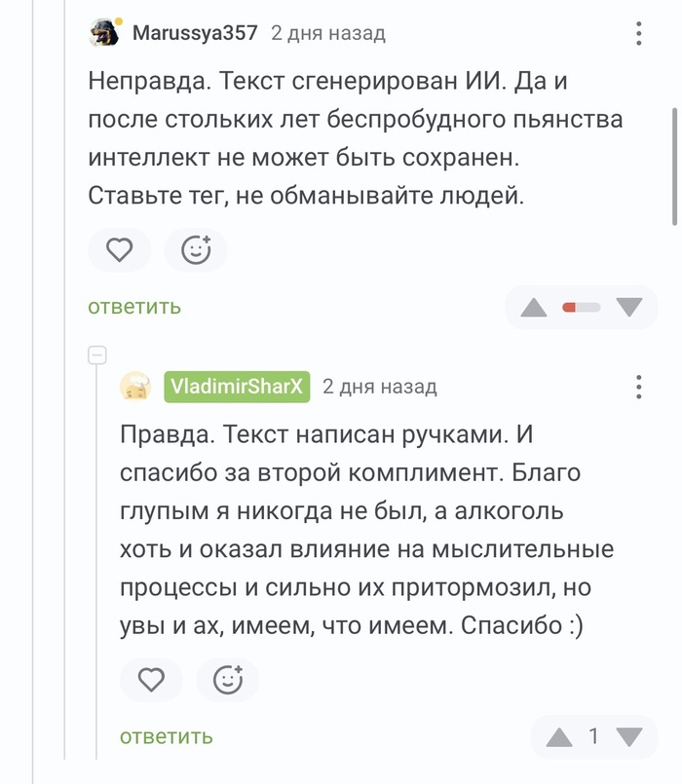Click VladimirSharX's avatar picture

135,387
